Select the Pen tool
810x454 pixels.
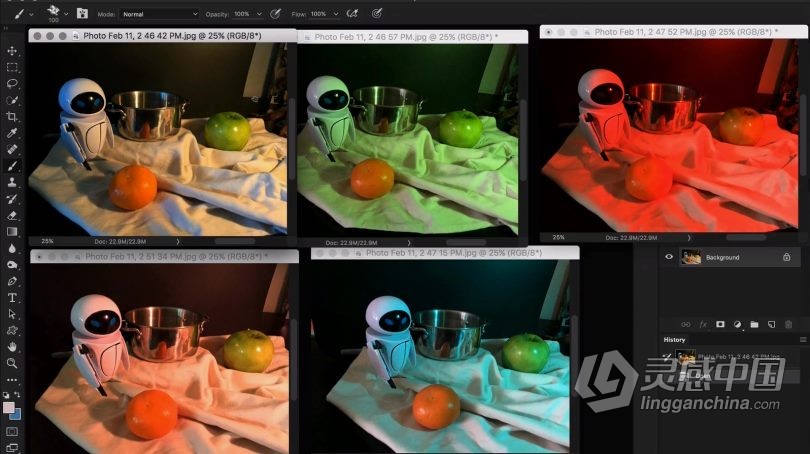[12, 281]
